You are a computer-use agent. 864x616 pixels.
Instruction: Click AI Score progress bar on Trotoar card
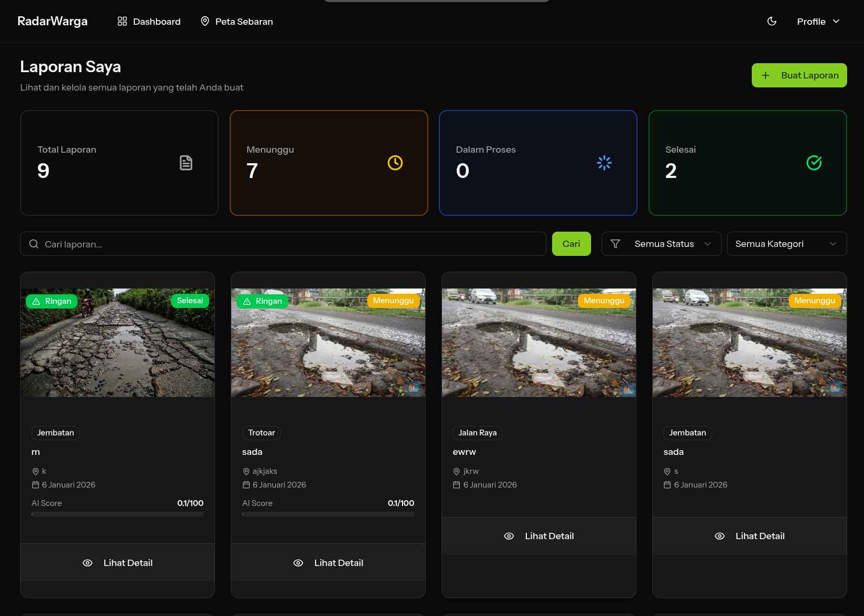[x=328, y=514]
